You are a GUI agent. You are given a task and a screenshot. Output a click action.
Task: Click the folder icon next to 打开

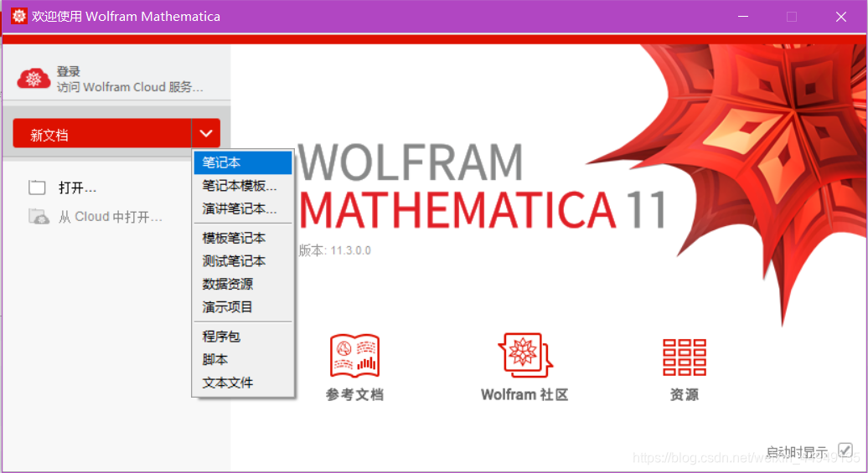[37, 188]
